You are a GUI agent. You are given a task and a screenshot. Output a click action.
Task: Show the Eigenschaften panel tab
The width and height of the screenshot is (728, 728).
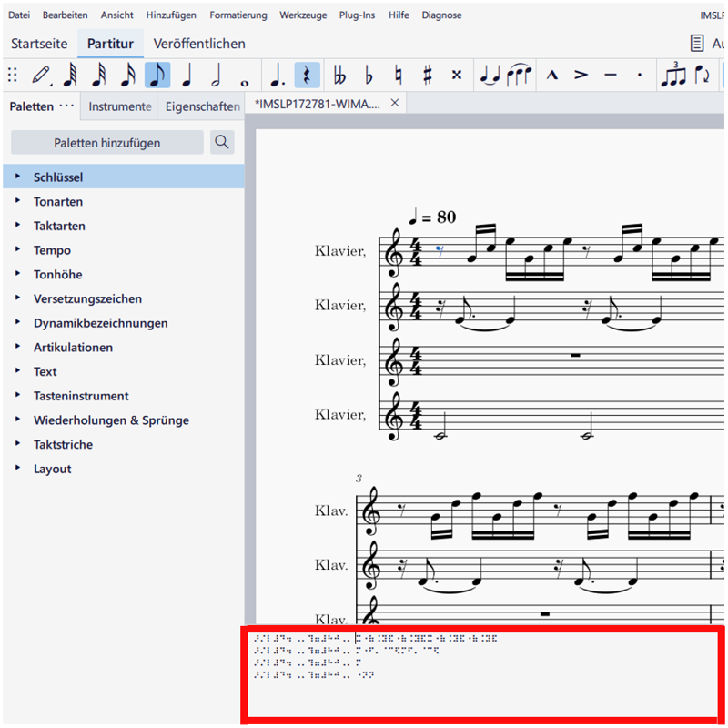coord(202,106)
